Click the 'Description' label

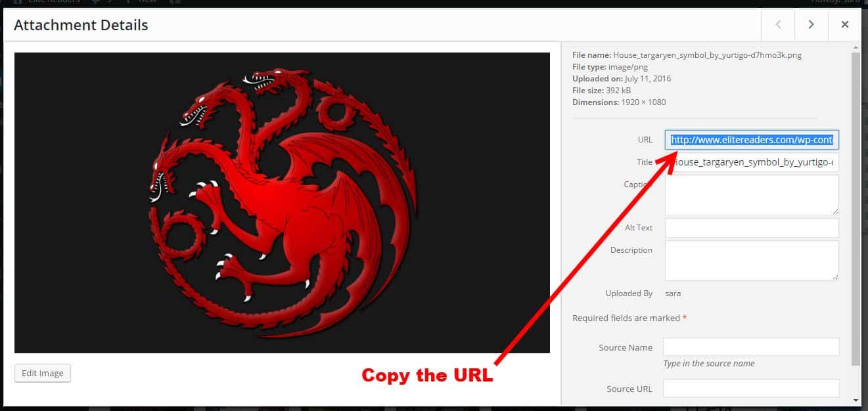(631, 250)
